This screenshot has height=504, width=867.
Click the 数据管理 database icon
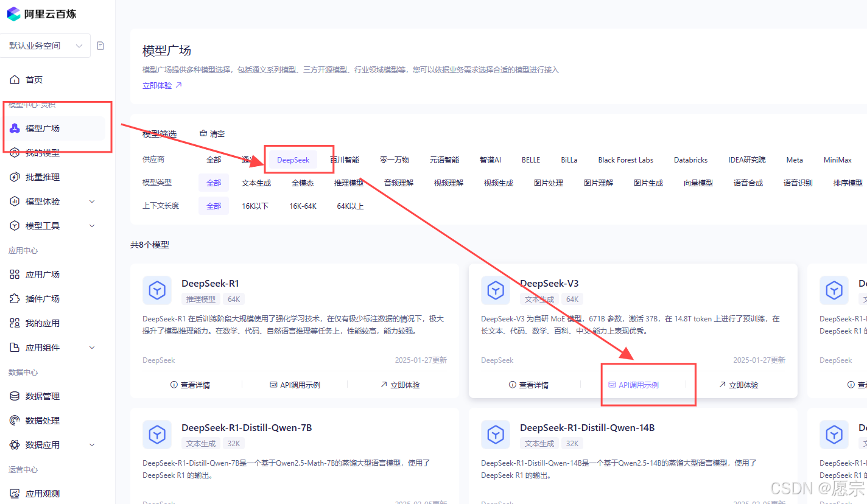click(15, 396)
